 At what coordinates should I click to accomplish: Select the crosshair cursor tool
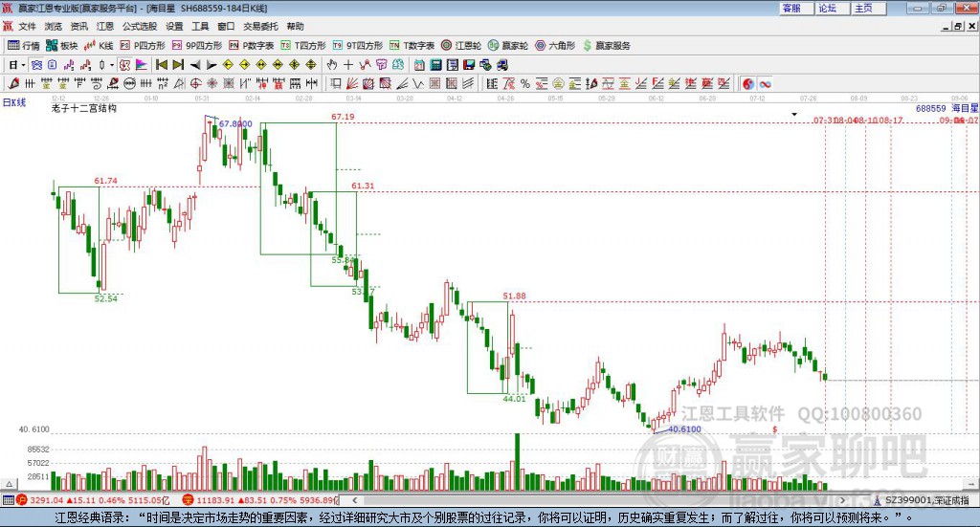tap(348, 65)
